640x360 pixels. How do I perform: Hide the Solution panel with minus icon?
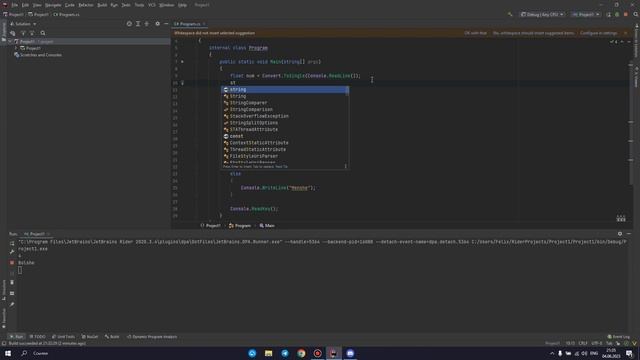point(166,24)
